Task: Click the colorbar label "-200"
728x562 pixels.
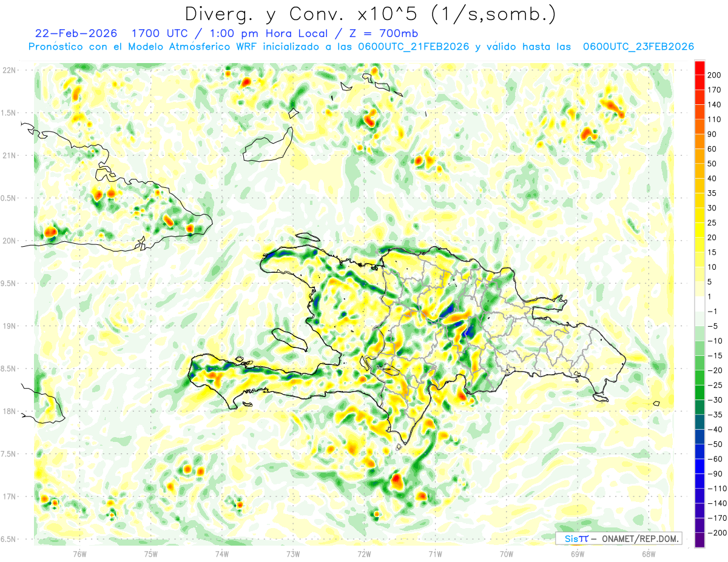Action: click(x=718, y=534)
